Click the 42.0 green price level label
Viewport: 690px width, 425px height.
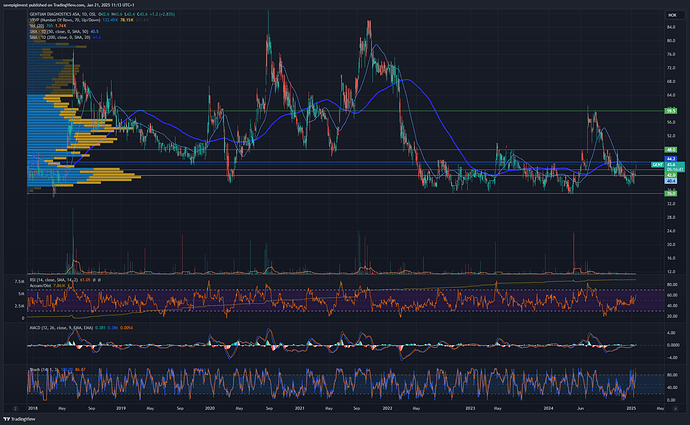point(671,175)
